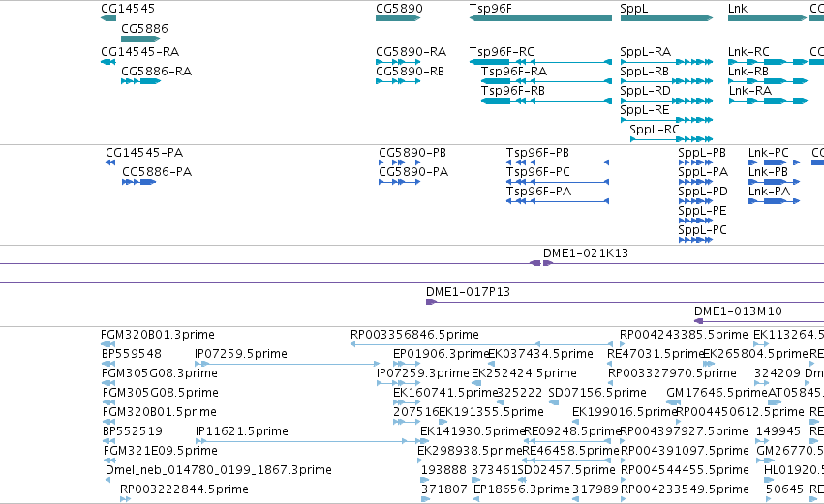Select the FGM320B01.5prime EST label
The image size is (824, 504).
pyautogui.click(x=159, y=413)
